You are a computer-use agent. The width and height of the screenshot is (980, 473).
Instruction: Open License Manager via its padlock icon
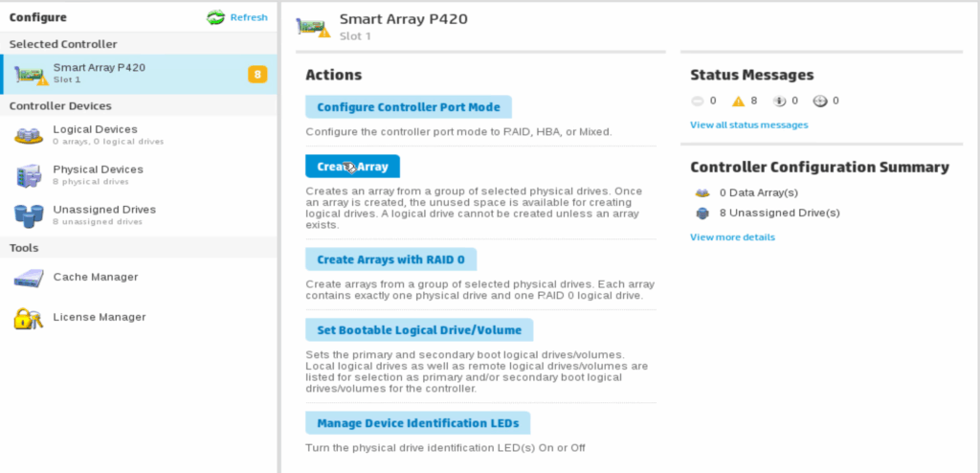29,318
